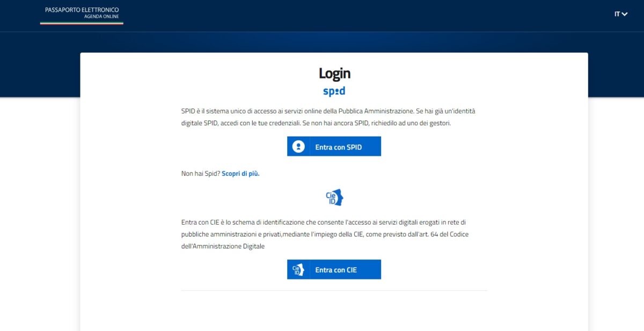
Task: Click the CieID icon on CIE button
Action: [x=298, y=270]
